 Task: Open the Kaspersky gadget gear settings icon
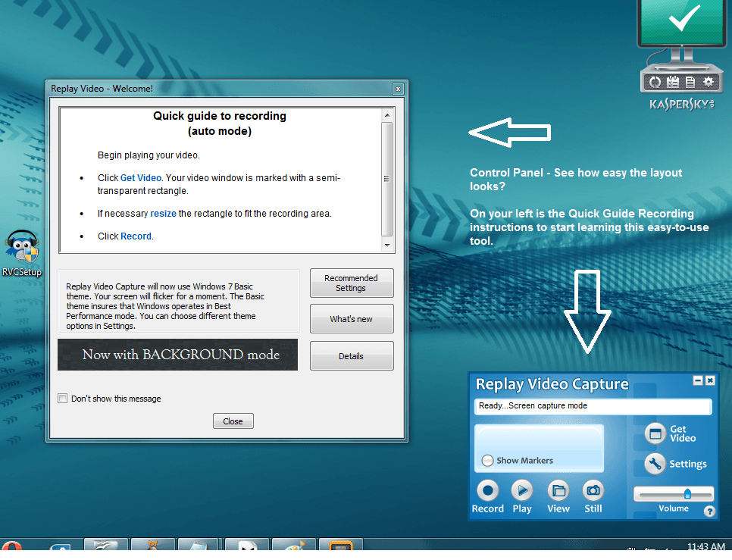click(709, 83)
